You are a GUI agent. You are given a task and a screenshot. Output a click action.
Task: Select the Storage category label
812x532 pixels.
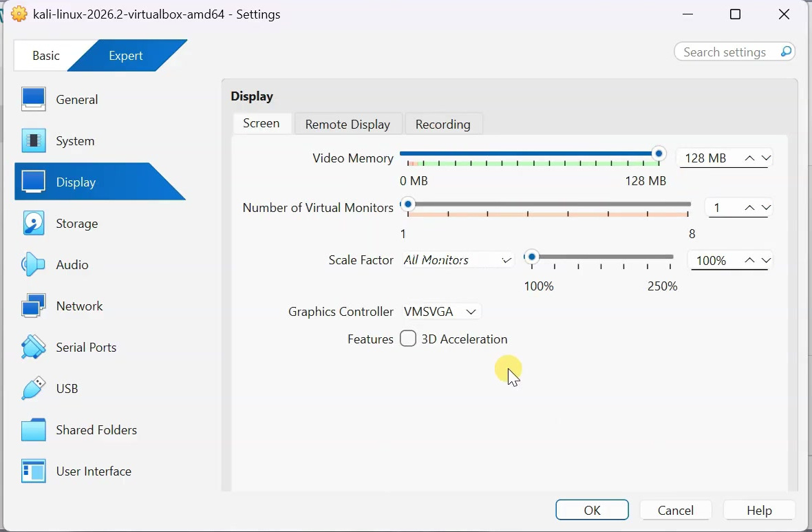point(76,223)
